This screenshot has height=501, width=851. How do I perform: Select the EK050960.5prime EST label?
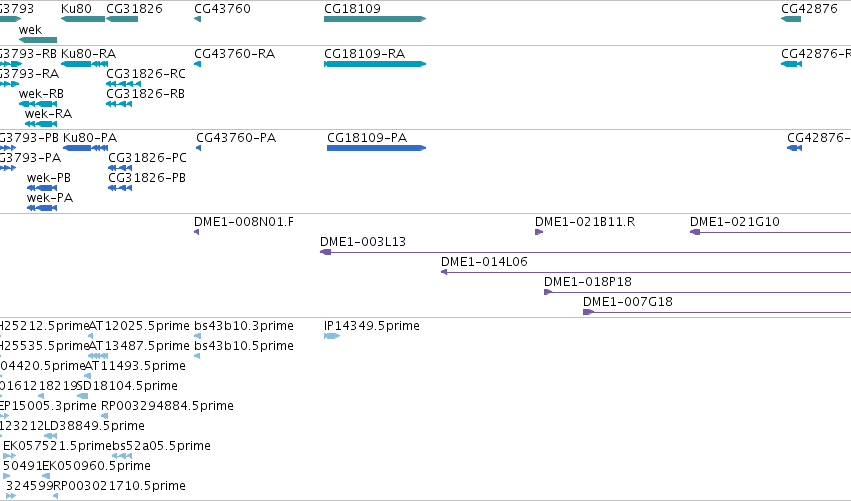[97, 467]
